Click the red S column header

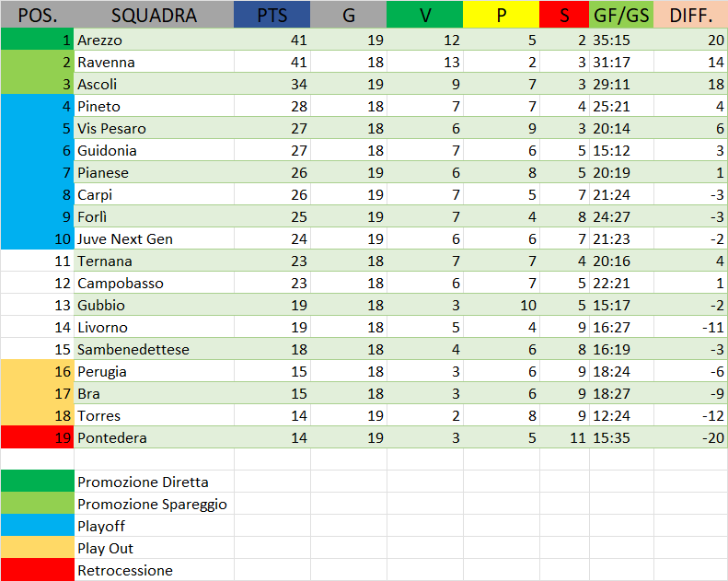pyautogui.click(x=564, y=15)
